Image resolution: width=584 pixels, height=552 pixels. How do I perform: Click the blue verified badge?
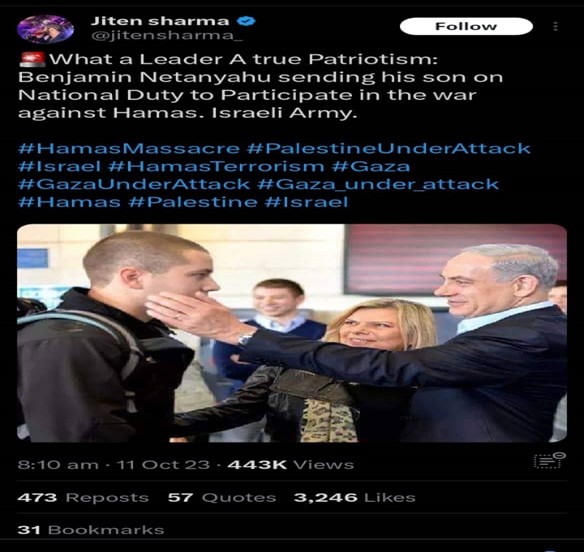click(246, 21)
